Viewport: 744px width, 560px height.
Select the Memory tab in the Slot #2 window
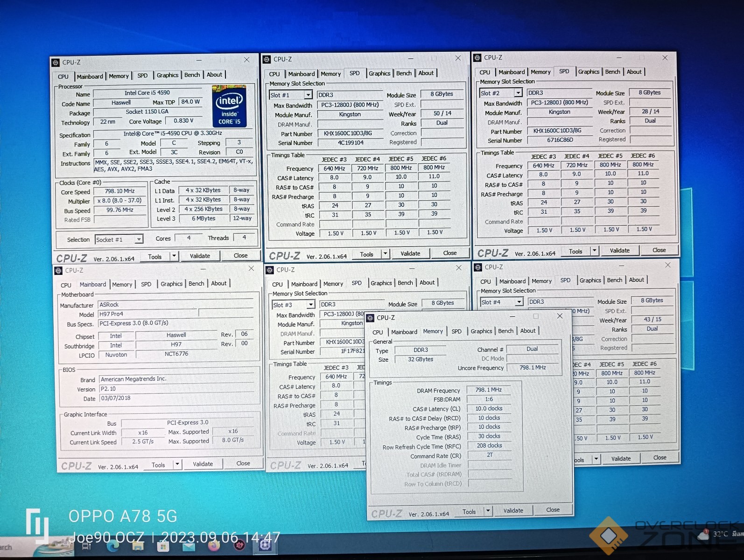(540, 72)
